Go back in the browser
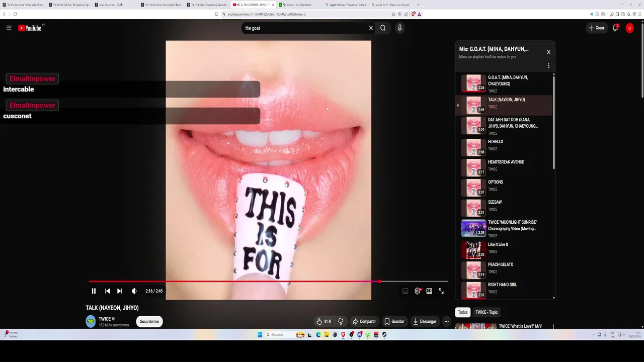Viewport: 644px width, 362px height. click(4, 14)
